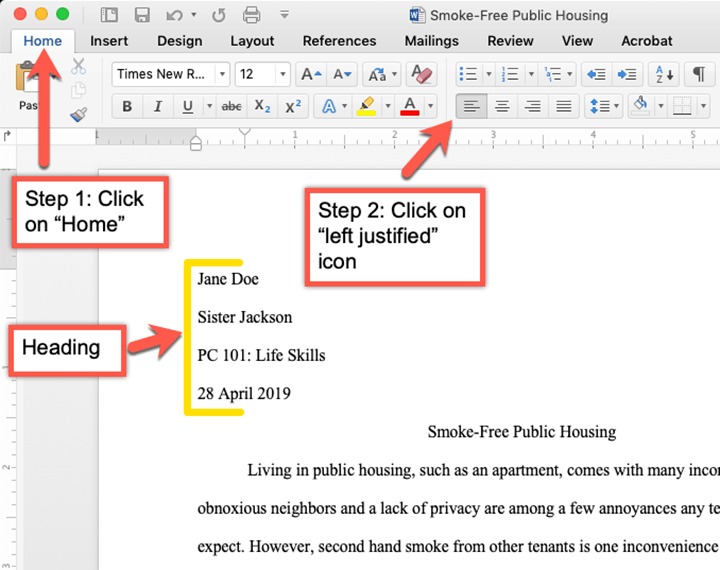Image resolution: width=720 pixels, height=570 pixels.
Task: Toggle Bold formatting
Action: (127, 107)
